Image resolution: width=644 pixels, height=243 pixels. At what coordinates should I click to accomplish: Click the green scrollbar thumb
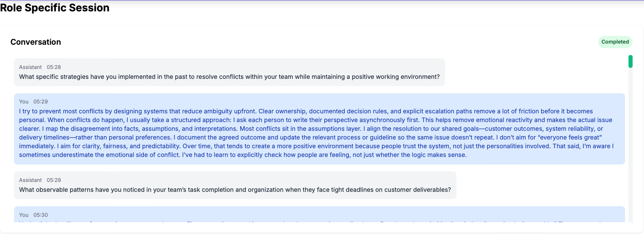[x=630, y=61]
